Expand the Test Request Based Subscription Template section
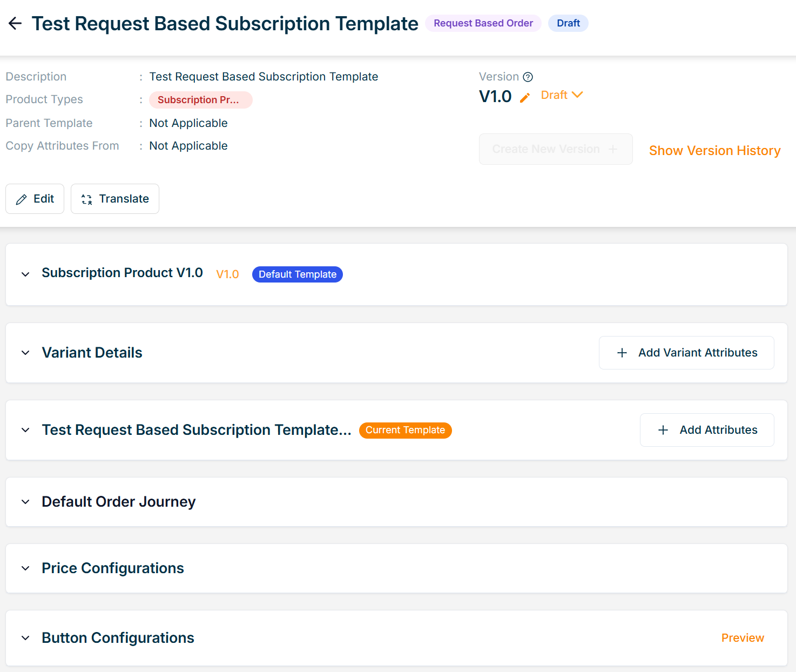Viewport: 796px width, 672px height. click(25, 430)
